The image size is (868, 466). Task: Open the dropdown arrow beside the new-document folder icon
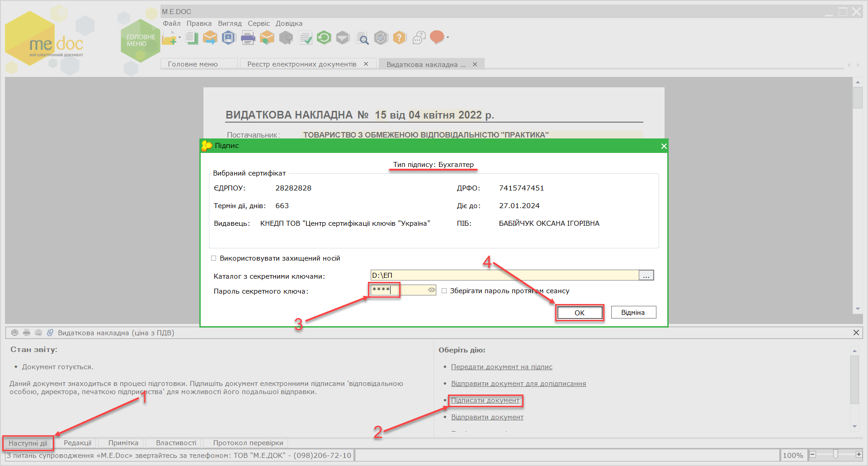coord(179,38)
